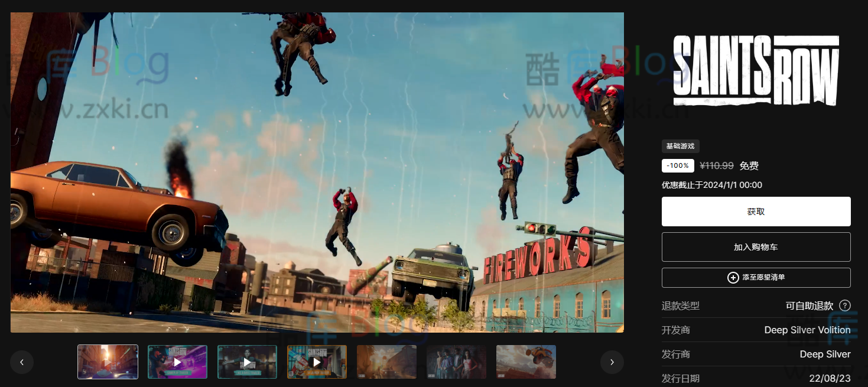
Task: Play the third teal-bordered trailer thumbnail
Action: [247, 362]
